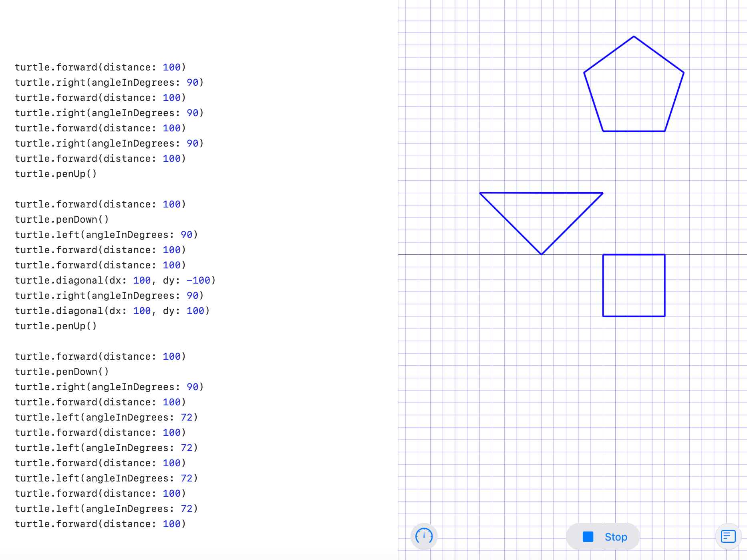Click the turtle.diagonal(dx: 100, dy: 100) call
Image resolution: width=747 pixels, height=560 pixels.
pos(112,310)
